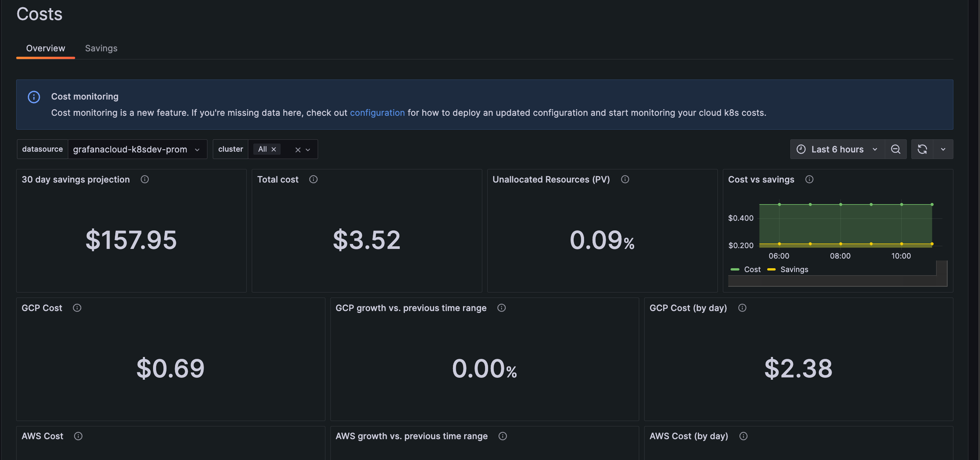Screen dimensions: 980x460
Task: Click the GCP Cost (by day) title
Action: 688,308
